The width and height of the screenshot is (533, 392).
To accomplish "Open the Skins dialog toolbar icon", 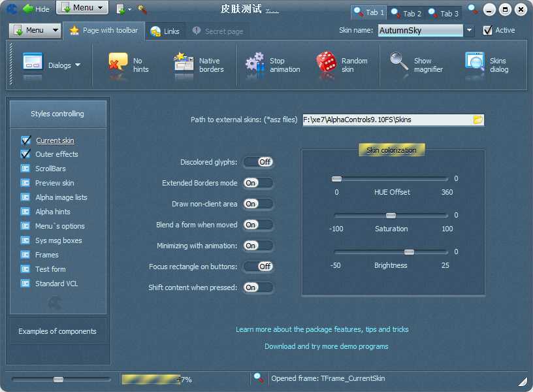I will [x=475, y=63].
